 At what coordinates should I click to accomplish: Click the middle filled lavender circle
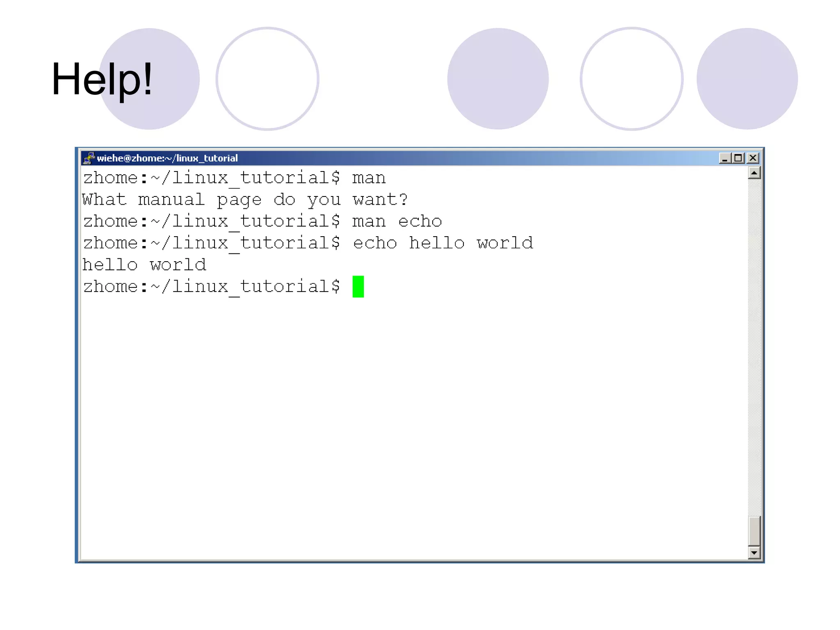click(x=498, y=79)
